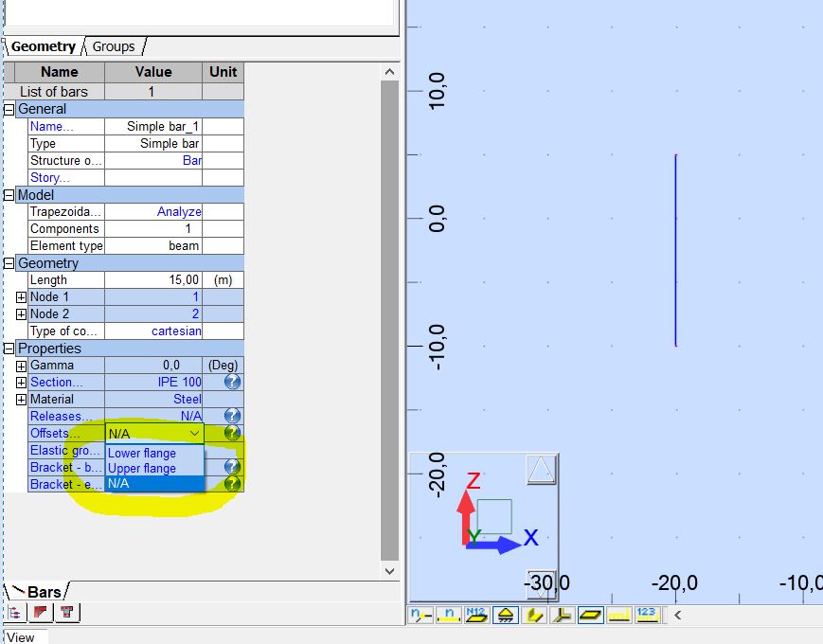
Task: Click the Bar value under Structure object
Action: [x=192, y=160]
